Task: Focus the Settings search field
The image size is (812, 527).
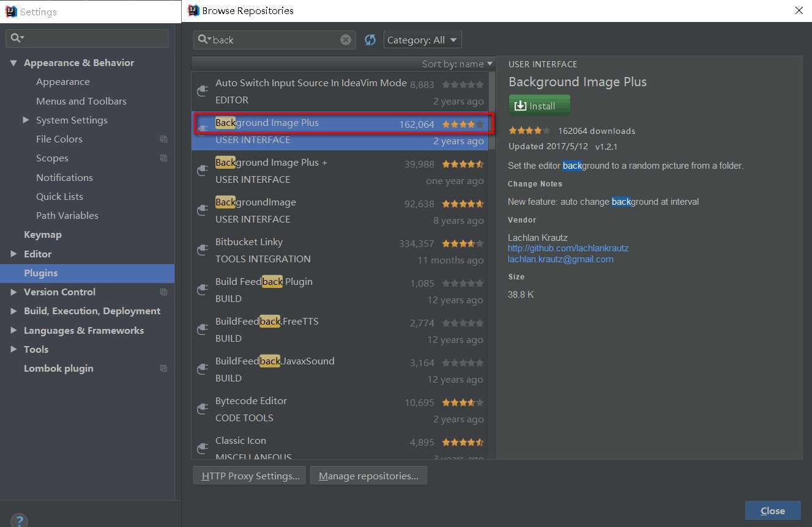Action: pyautogui.click(x=87, y=38)
